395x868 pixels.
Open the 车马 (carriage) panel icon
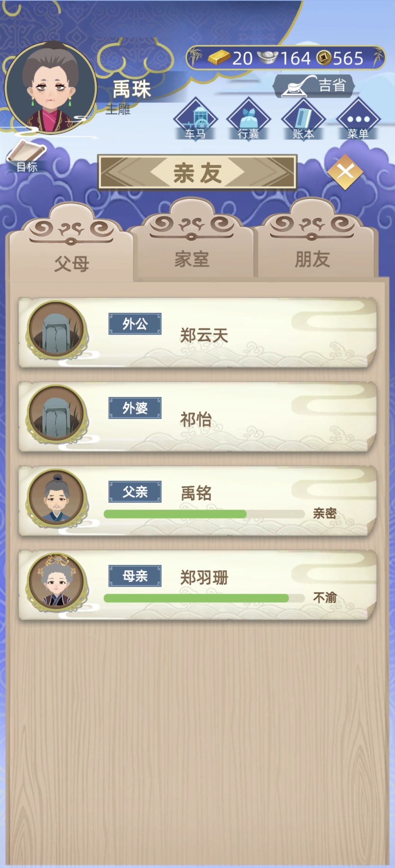tap(196, 119)
